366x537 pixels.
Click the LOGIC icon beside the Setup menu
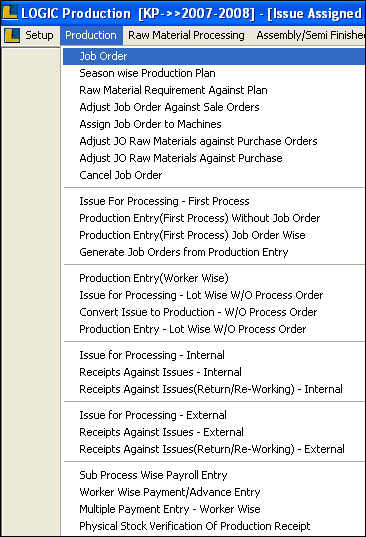(x=12, y=35)
